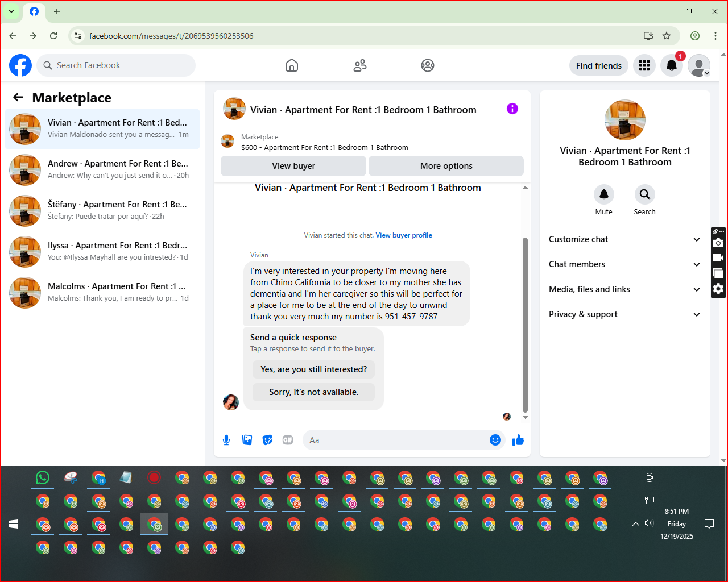This screenshot has width=728, height=582.
Task: Click chat message scrollbar thumb
Action: click(525, 325)
